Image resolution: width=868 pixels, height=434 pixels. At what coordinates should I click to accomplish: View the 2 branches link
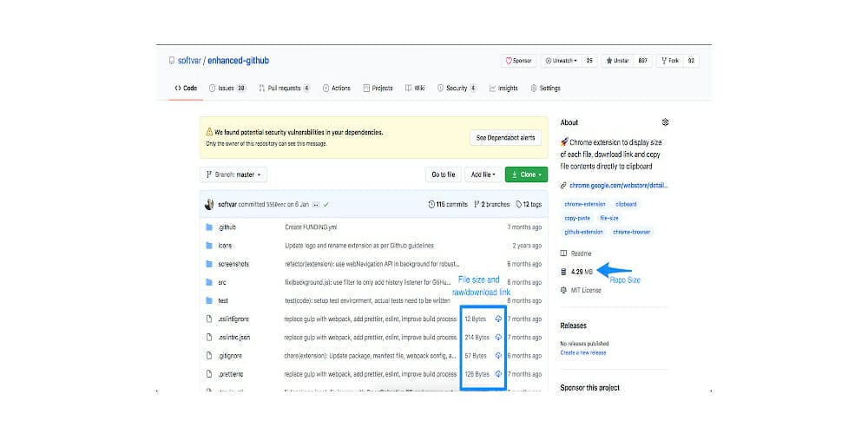pyautogui.click(x=492, y=204)
